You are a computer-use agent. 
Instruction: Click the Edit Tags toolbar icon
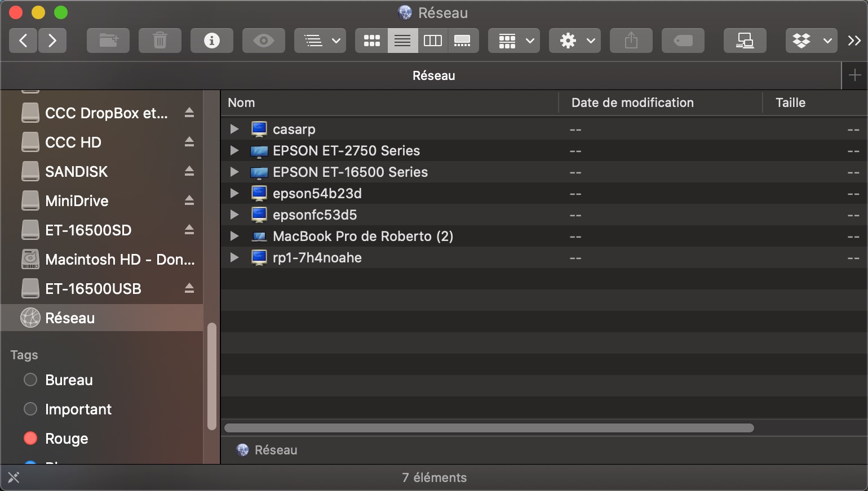[683, 41]
